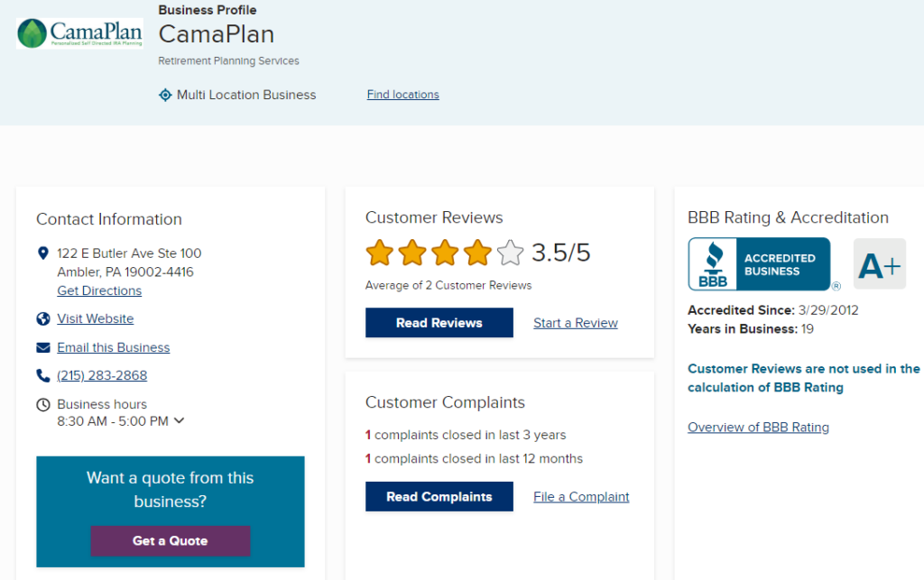Click the multi location target icon

[x=166, y=95]
